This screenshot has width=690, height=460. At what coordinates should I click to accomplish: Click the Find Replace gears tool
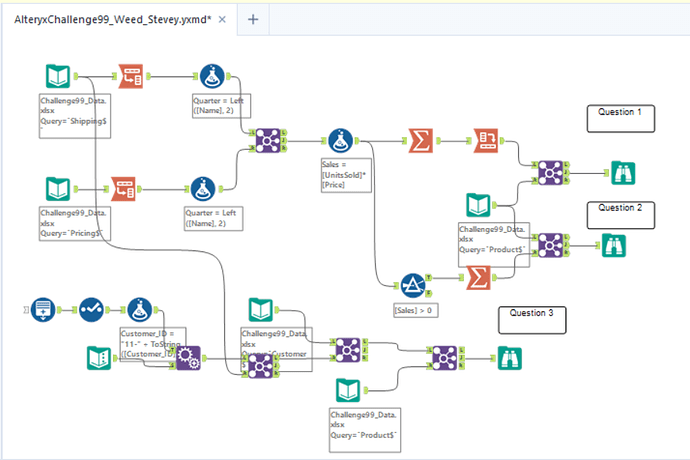187,355
